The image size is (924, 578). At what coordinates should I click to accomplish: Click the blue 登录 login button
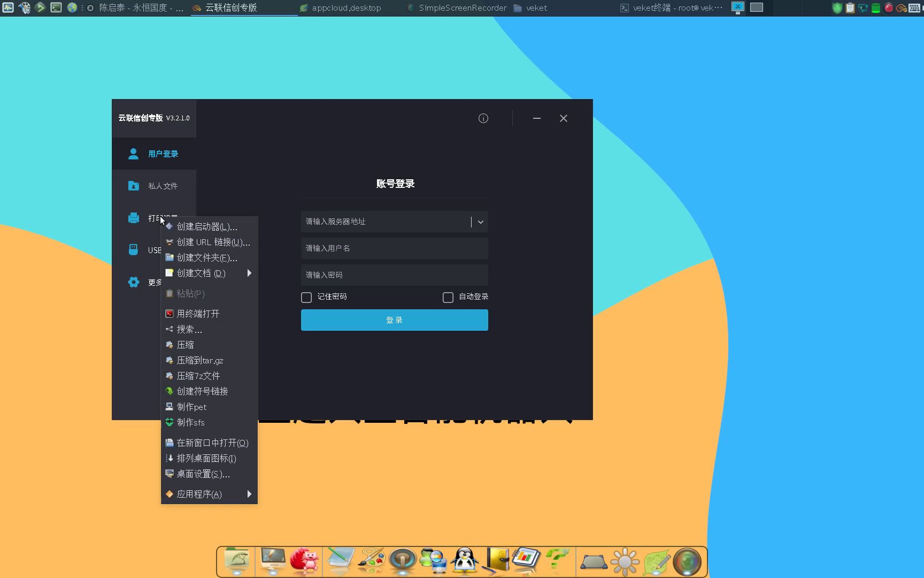click(x=394, y=320)
